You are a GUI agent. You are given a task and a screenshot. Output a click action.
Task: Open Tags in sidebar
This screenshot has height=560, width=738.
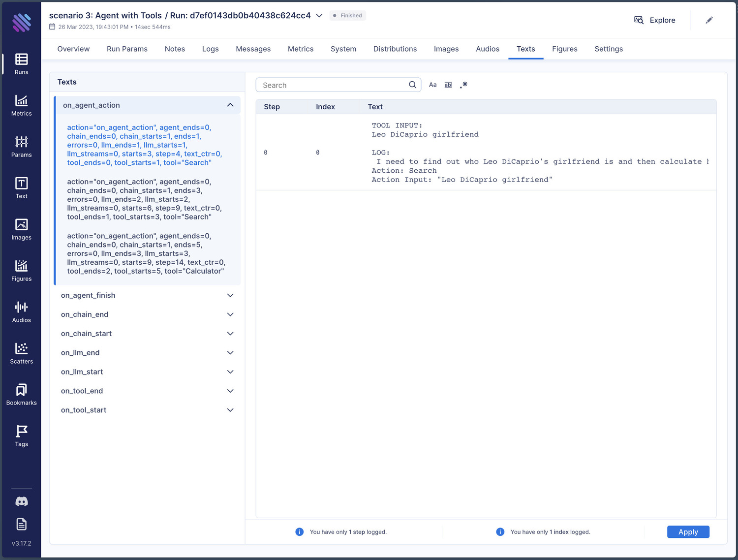click(22, 436)
